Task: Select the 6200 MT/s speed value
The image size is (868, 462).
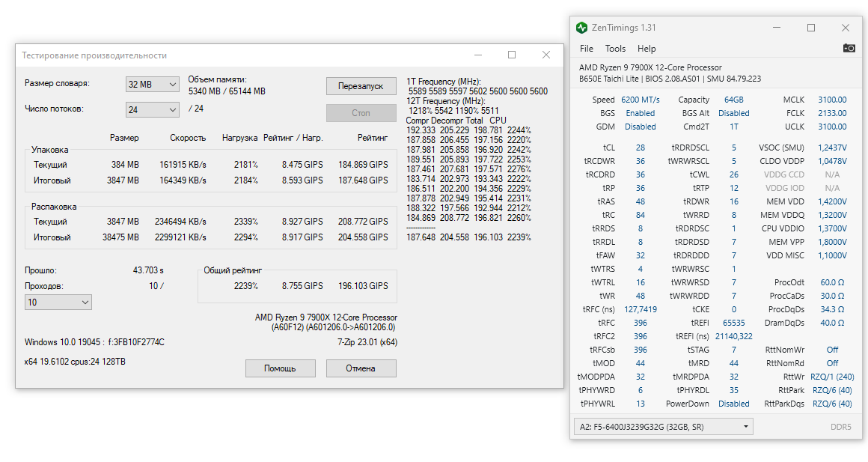Action: pos(641,100)
